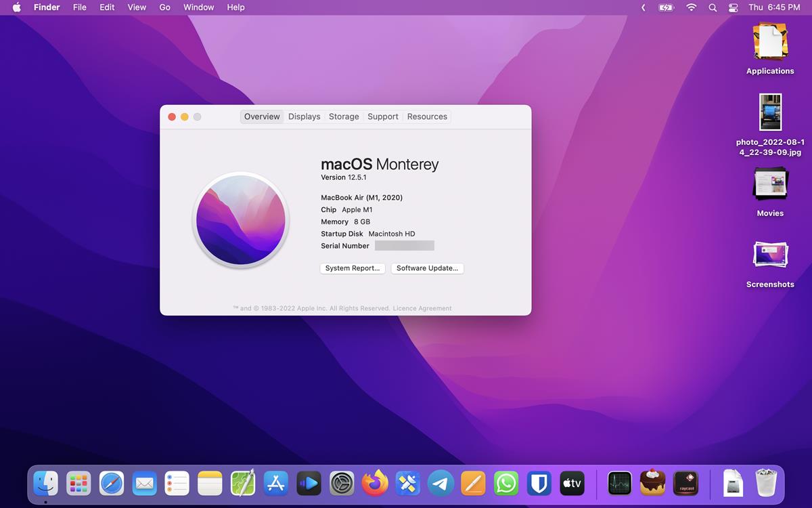
Task: Minimize the About This Mac window
Action: [185, 117]
